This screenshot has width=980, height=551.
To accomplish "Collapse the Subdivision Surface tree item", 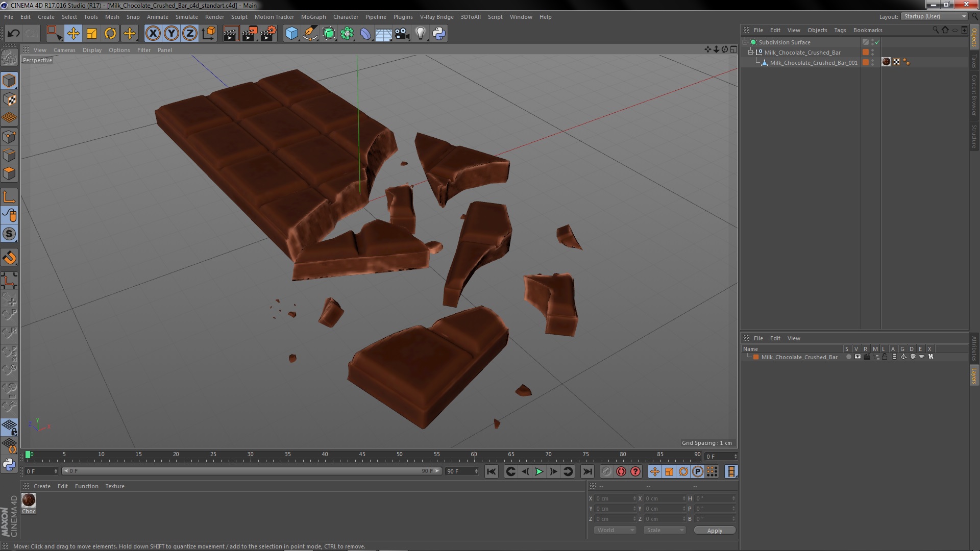I will (745, 42).
